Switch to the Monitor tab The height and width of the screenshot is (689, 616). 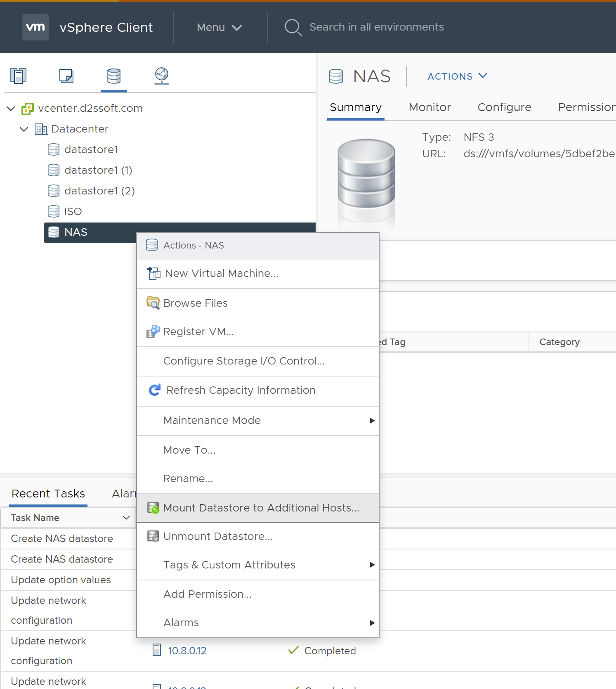[x=430, y=107]
